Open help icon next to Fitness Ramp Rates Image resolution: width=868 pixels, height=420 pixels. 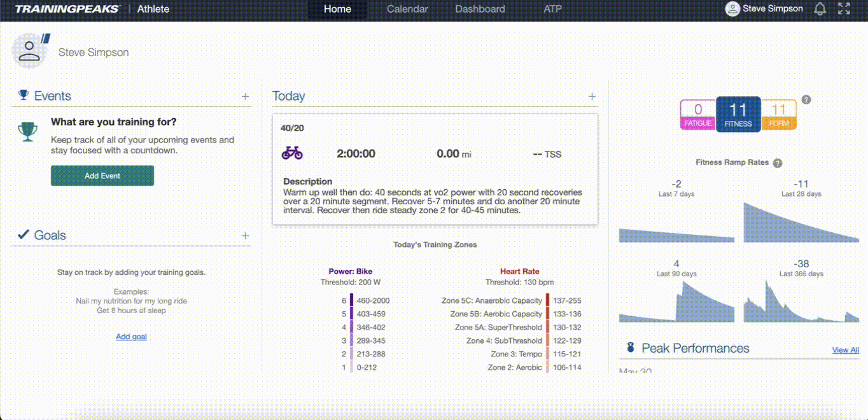click(x=777, y=163)
